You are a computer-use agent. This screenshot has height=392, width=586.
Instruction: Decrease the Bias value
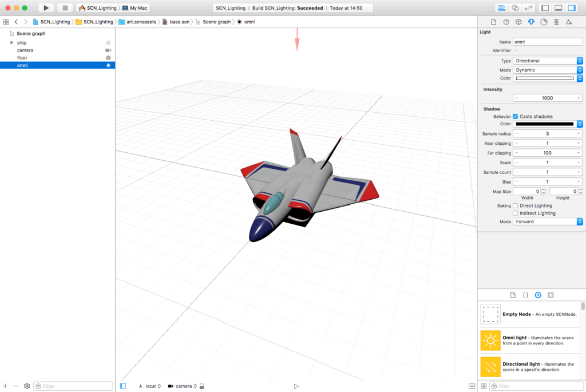click(517, 181)
